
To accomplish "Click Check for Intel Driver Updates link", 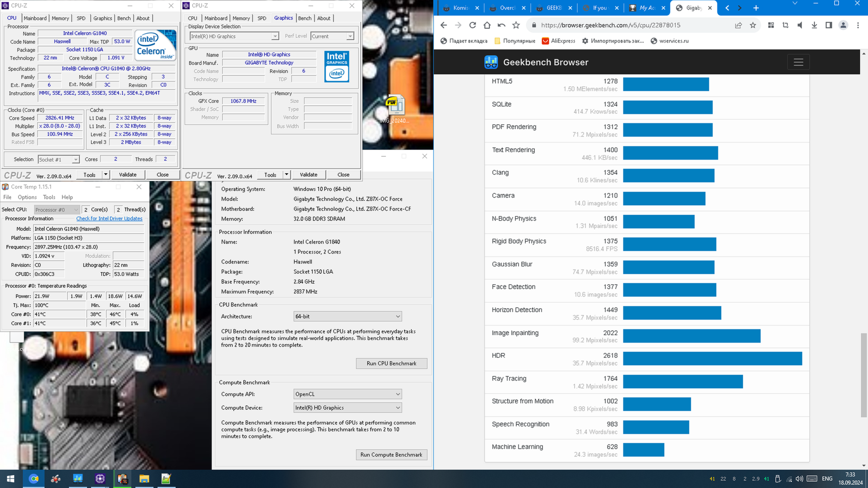I will 109,219.
